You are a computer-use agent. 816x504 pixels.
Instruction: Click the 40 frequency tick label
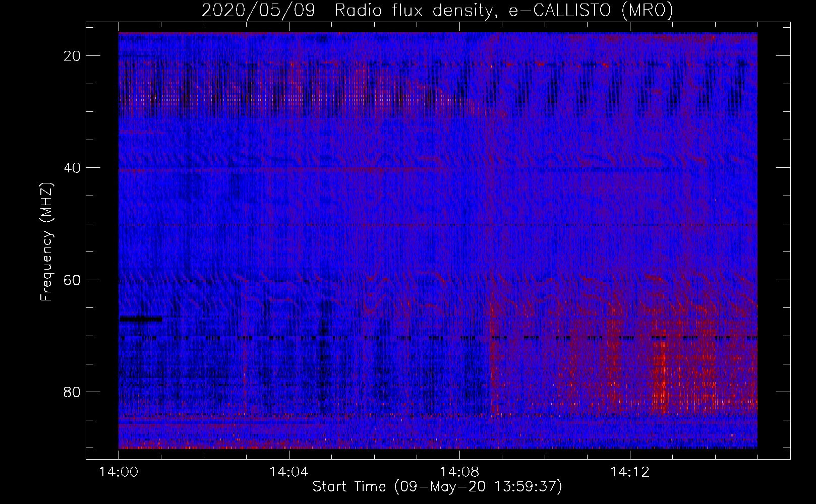point(72,168)
